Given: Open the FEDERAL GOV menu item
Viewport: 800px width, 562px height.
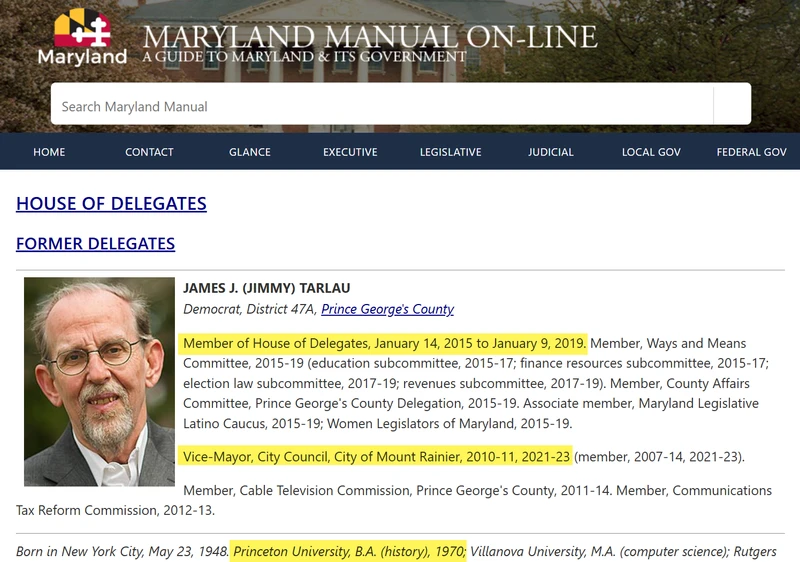Looking at the screenshot, I should (x=752, y=152).
